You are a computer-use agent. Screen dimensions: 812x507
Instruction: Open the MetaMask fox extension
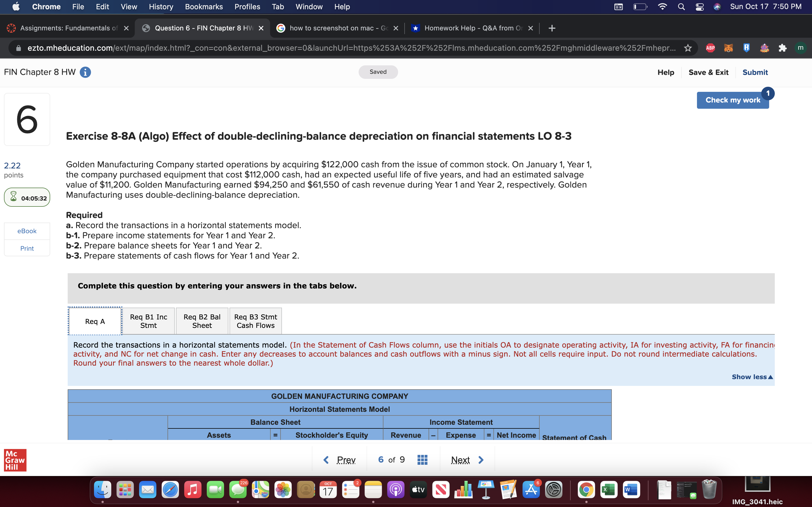pos(729,48)
